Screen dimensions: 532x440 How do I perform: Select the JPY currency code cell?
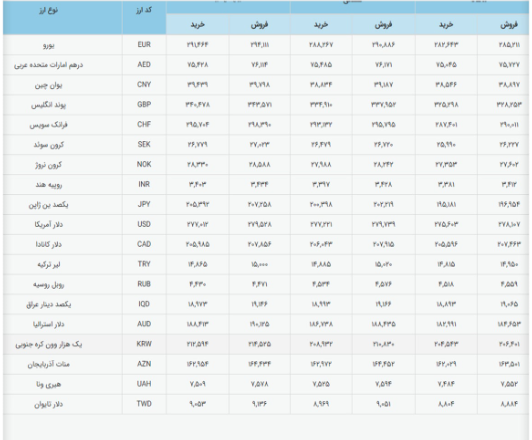point(144,204)
